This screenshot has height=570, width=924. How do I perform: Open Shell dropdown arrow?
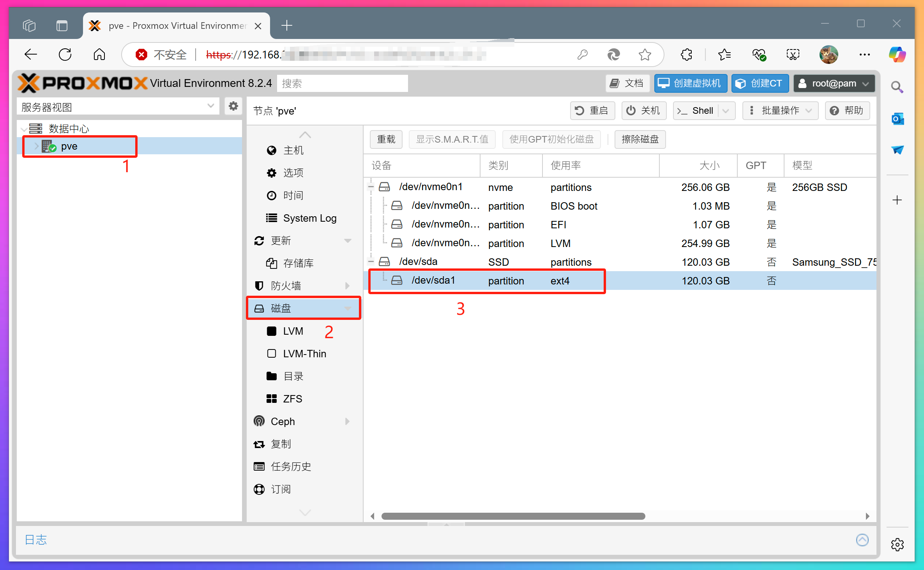(x=726, y=111)
